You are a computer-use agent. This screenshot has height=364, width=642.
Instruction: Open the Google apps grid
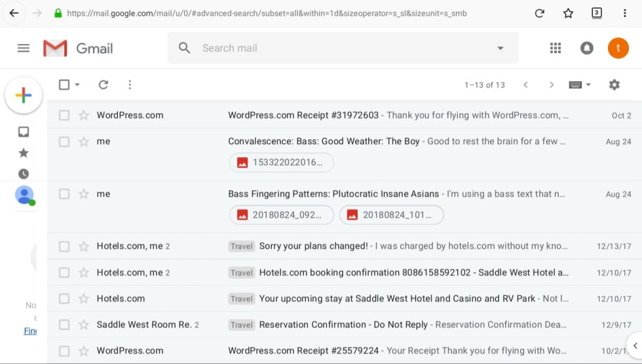pos(556,48)
